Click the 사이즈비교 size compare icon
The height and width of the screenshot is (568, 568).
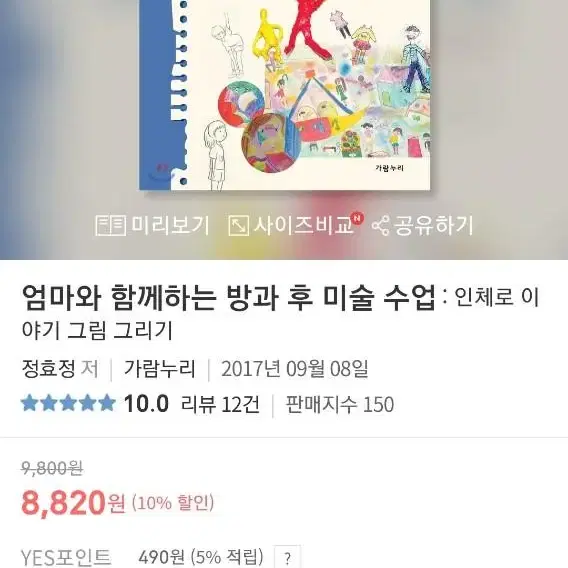[x=239, y=225]
